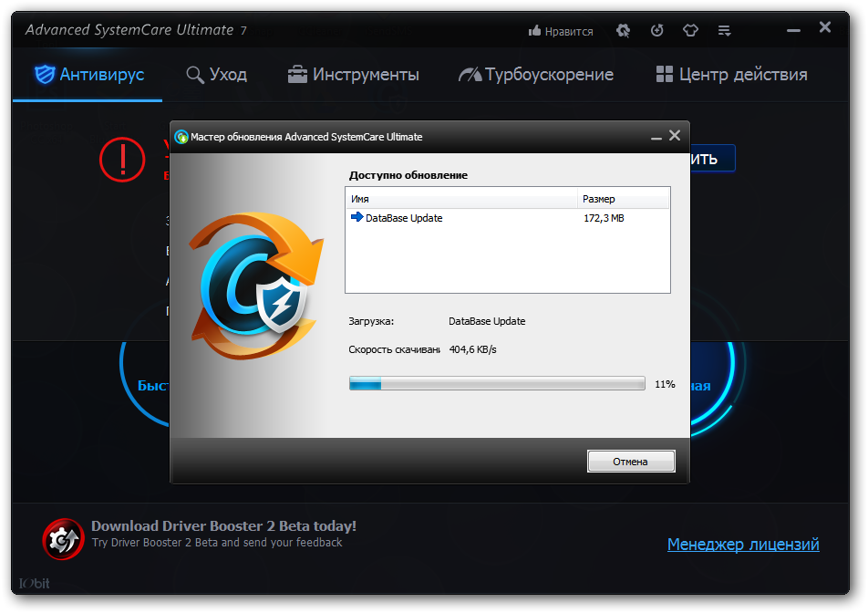
Task: Click the 11% progress percentage
Action: [665, 384]
